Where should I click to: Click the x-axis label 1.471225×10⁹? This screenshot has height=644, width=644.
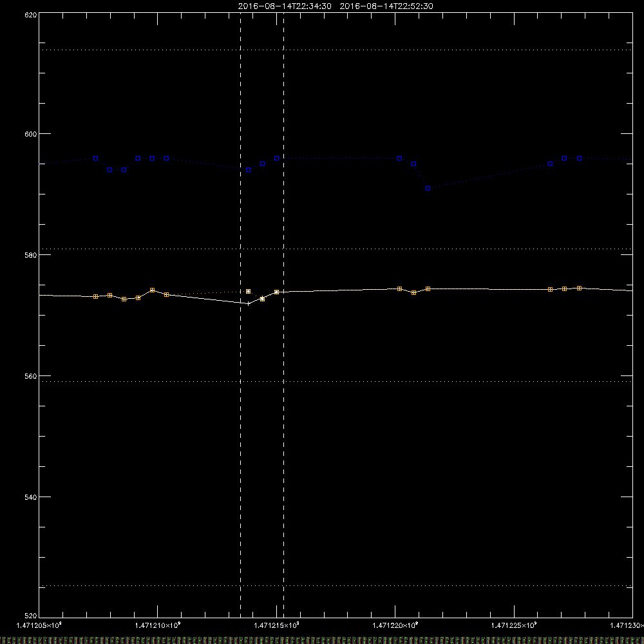[x=514, y=625]
